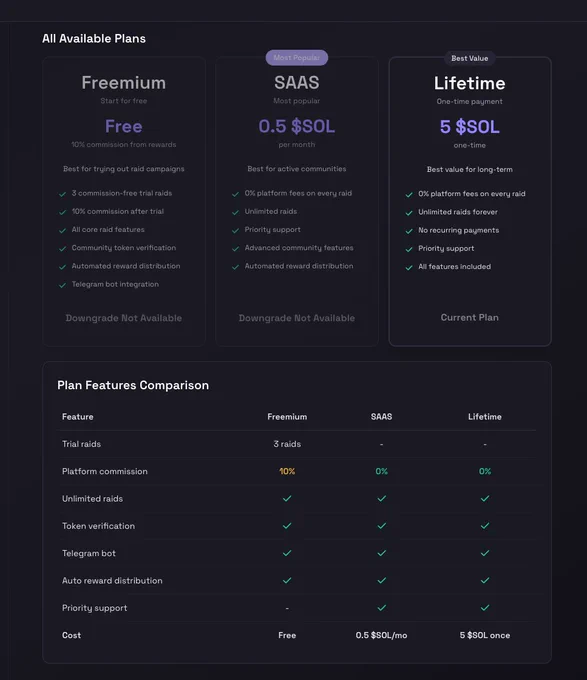This screenshot has height=680, width=587.
Task: Select the Freemium plan title
Action: pos(124,82)
